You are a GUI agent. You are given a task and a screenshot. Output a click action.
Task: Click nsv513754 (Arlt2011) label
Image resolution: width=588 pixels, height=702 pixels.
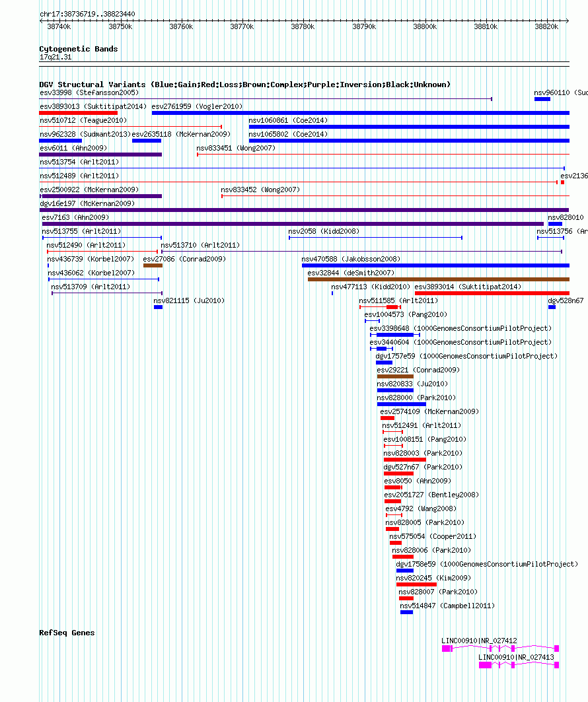point(79,162)
